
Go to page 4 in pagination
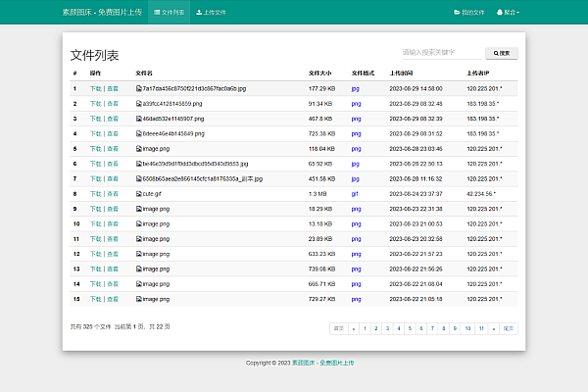(x=399, y=328)
